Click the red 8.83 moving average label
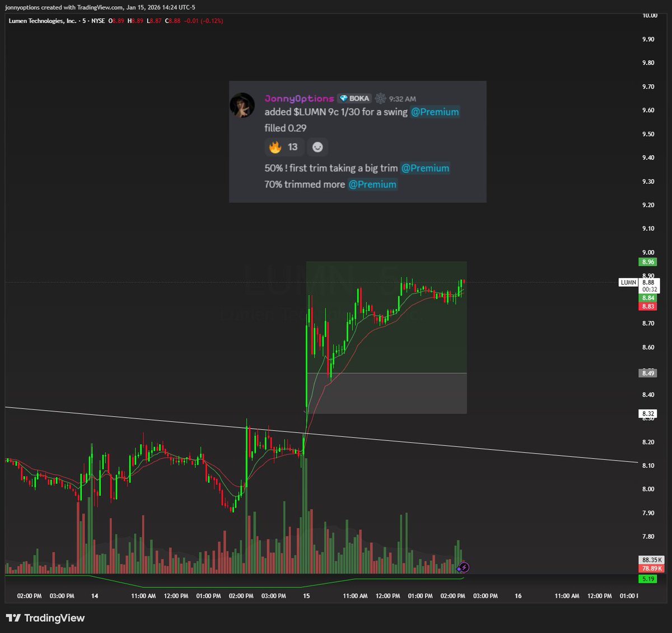Image resolution: width=672 pixels, height=633 pixels. point(648,306)
